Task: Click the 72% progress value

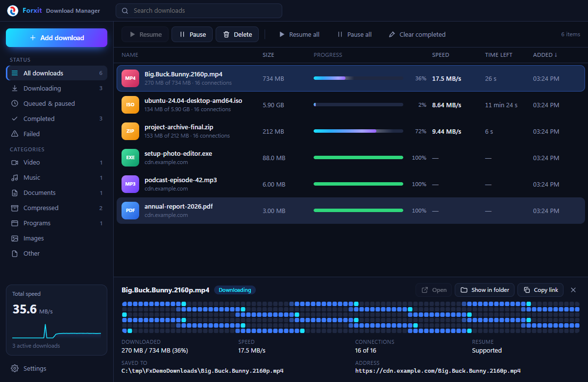Action: (420, 131)
